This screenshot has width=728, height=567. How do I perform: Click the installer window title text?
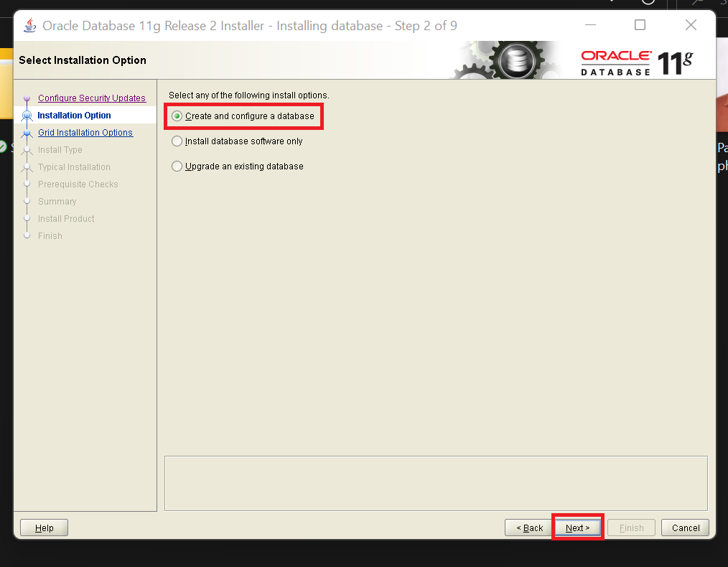(250, 26)
